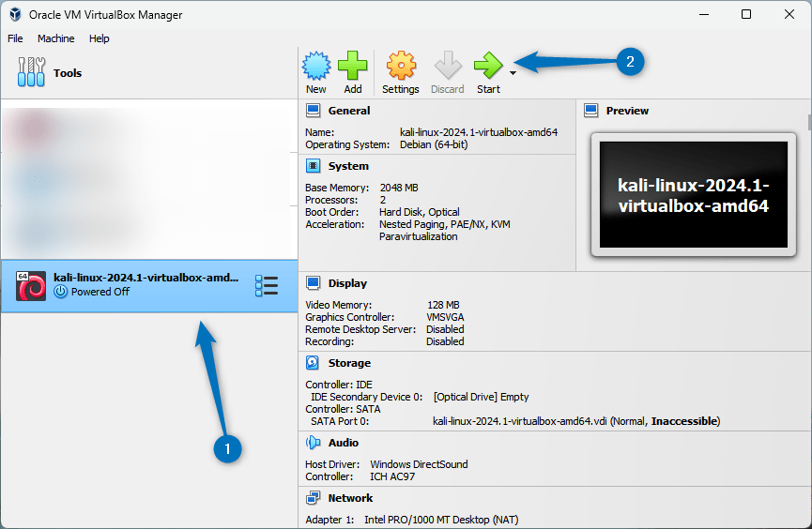812x529 pixels.
Task: Click the Recording Disabled value
Action: click(445, 341)
